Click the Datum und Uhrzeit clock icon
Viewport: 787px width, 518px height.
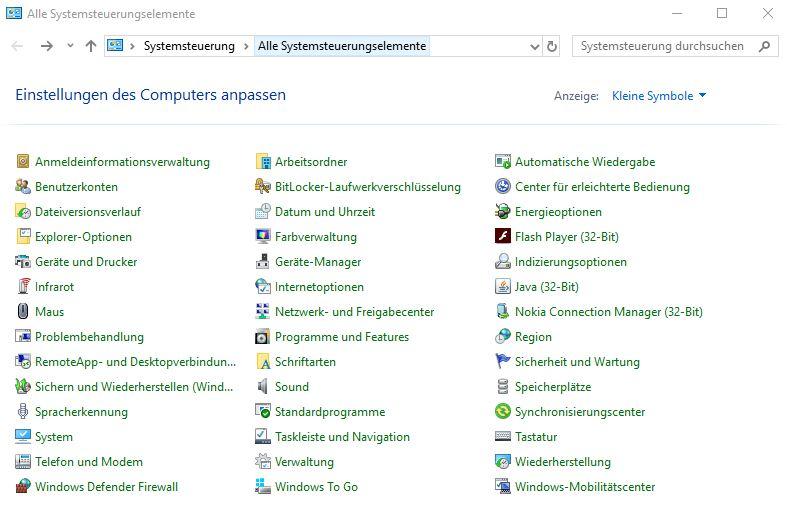263,211
